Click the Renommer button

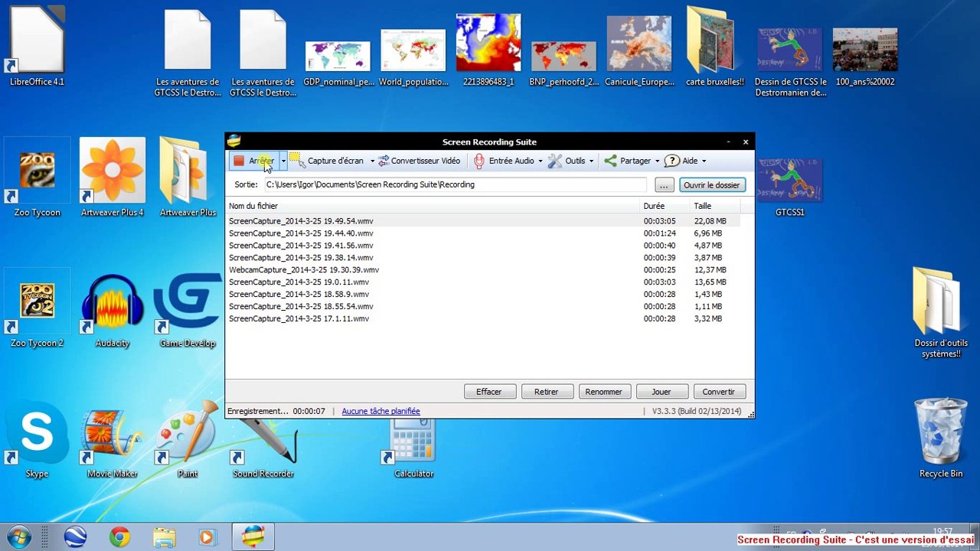pyautogui.click(x=605, y=392)
